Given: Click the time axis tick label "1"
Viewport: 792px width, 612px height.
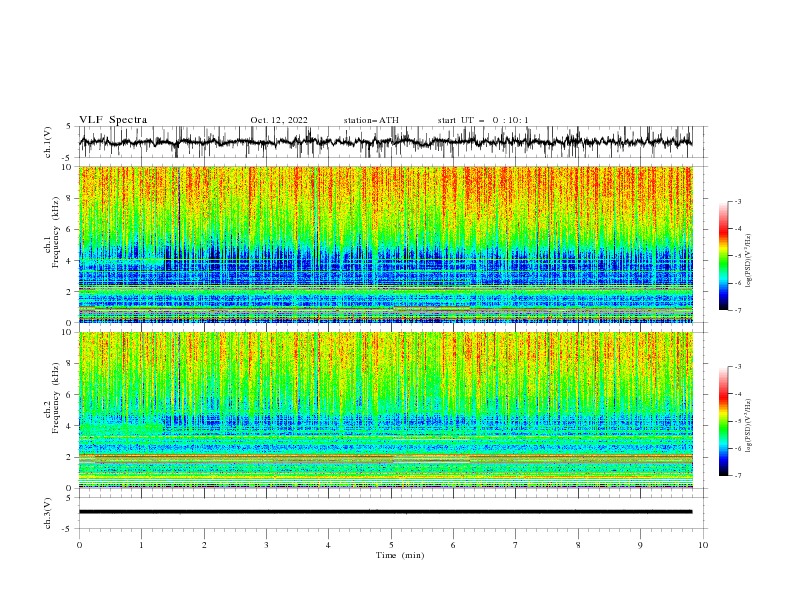Looking at the screenshot, I should 141,545.
